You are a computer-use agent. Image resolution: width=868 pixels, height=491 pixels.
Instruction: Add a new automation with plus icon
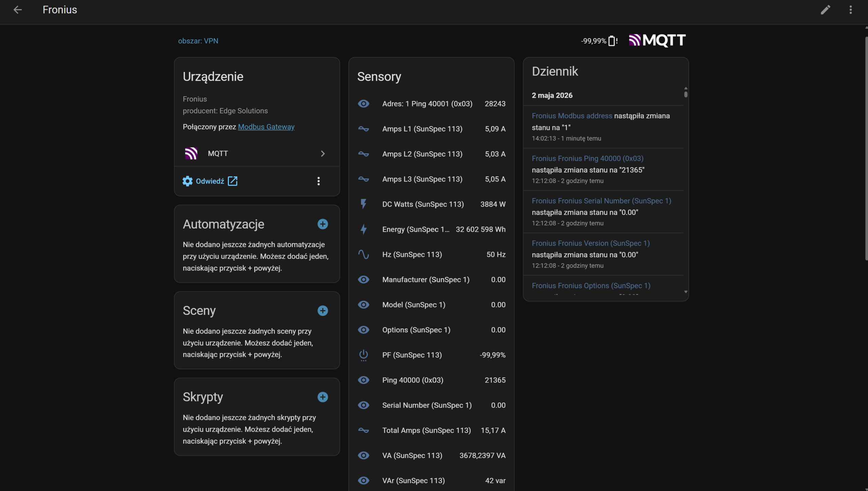tap(322, 224)
